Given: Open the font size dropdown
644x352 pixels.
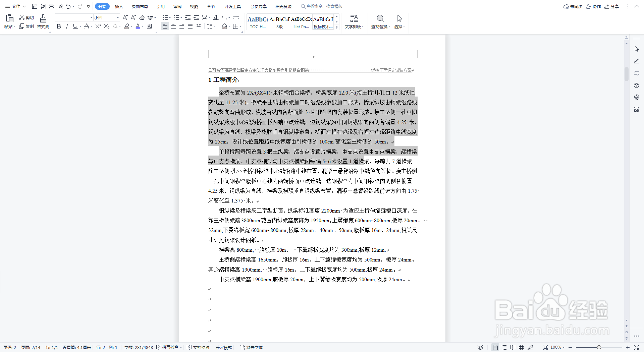Looking at the screenshot, I should 117,17.
